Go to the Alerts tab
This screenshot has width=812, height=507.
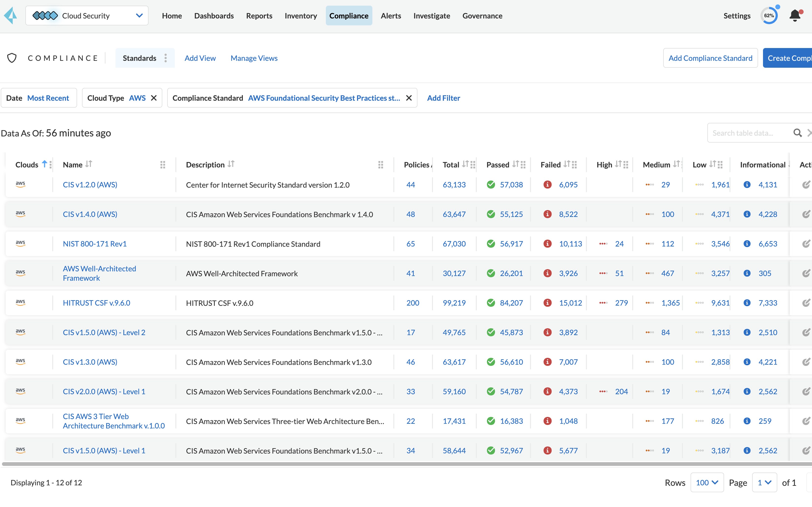(391, 16)
